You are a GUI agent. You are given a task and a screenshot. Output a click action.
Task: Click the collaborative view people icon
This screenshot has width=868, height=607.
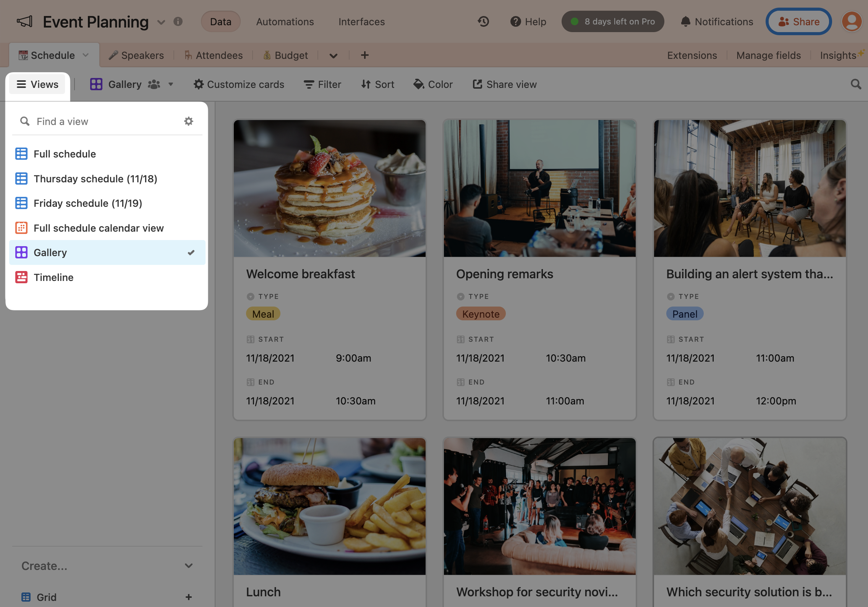[x=154, y=84]
